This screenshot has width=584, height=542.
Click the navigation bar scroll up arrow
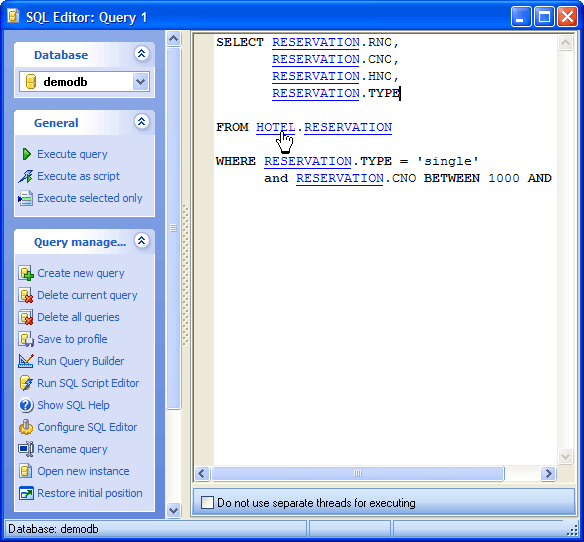click(174, 38)
